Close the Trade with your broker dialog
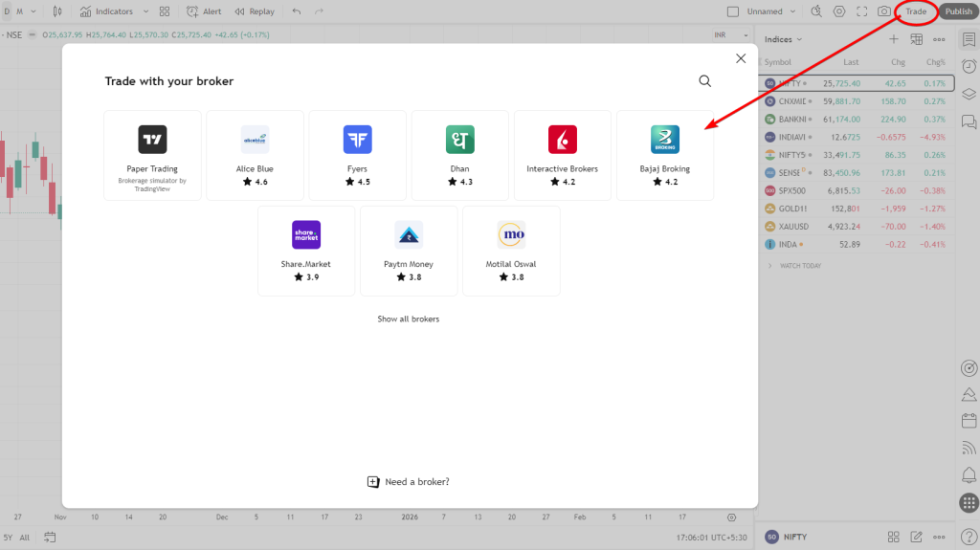Screen dimensions: 980x550 click(x=740, y=58)
